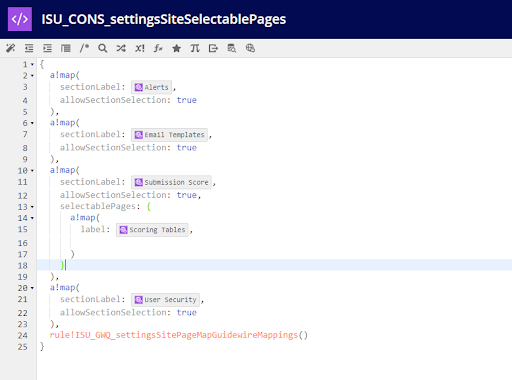Open the Alerts constant reference

[x=152, y=87]
